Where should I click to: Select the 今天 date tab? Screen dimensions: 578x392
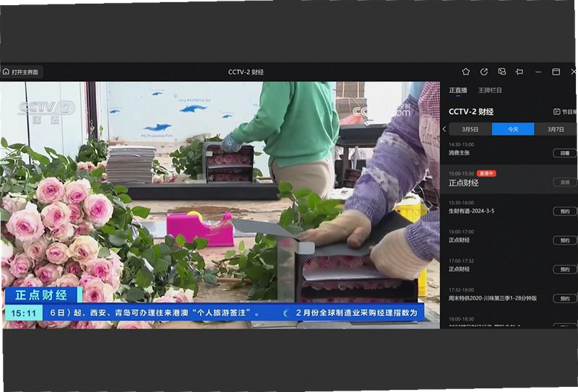pyautogui.click(x=513, y=129)
